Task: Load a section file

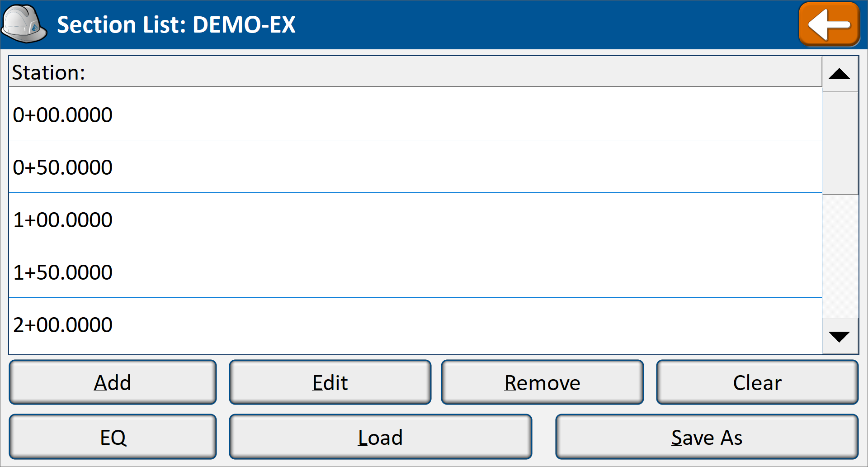Action: coord(380,437)
